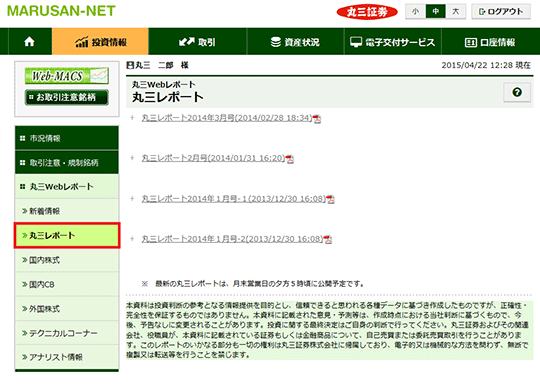Open the help question mark button
Screen dimensions: 540x386
coord(517,92)
